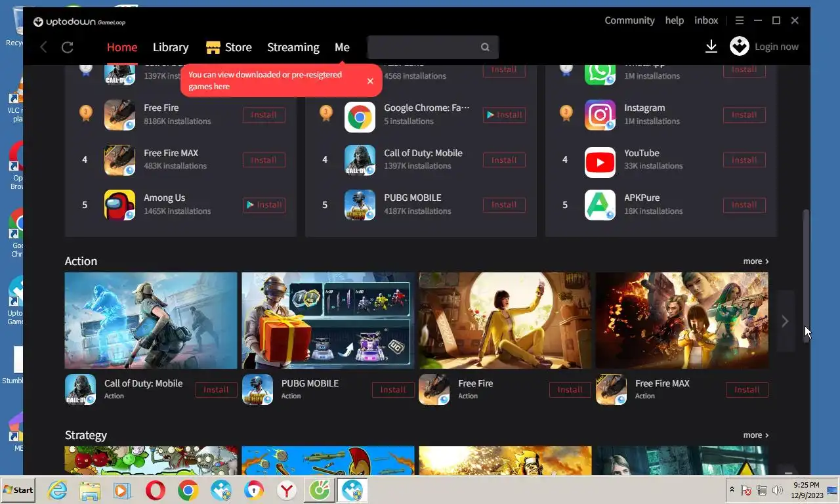Refresh the page with reload icon
Viewport: 840px width, 504px height.
pos(67,47)
